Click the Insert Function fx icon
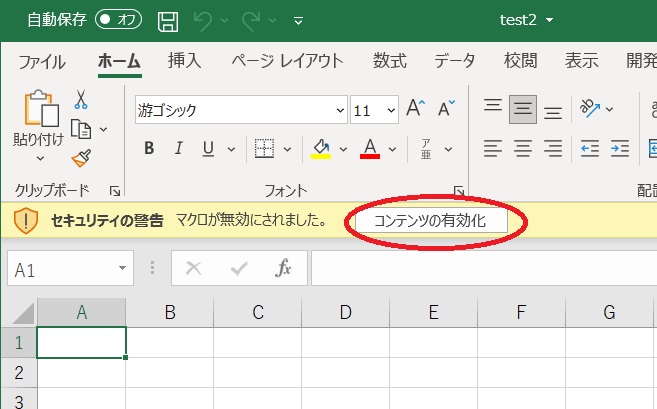 tap(284, 268)
